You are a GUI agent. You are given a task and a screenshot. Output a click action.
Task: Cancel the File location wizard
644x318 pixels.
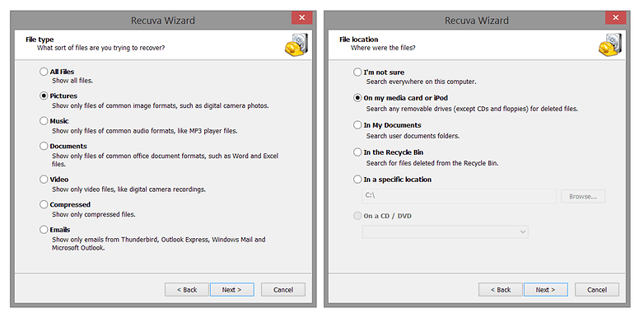(x=597, y=290)
